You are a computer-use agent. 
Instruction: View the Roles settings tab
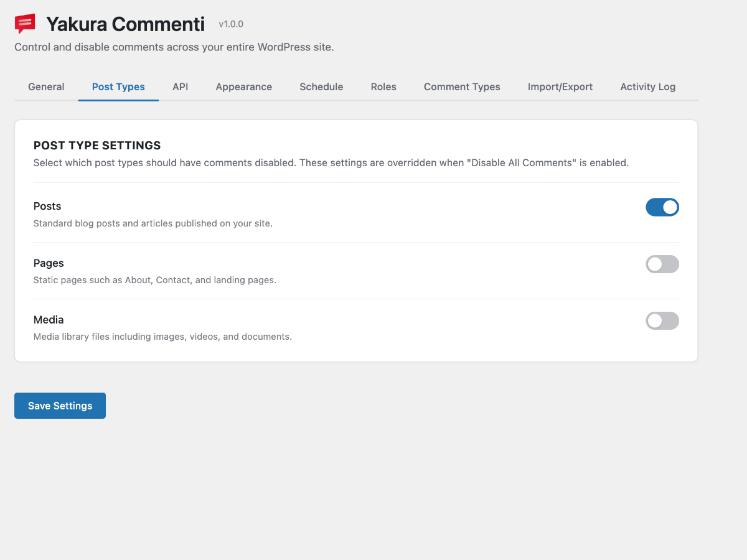(383, 86)
